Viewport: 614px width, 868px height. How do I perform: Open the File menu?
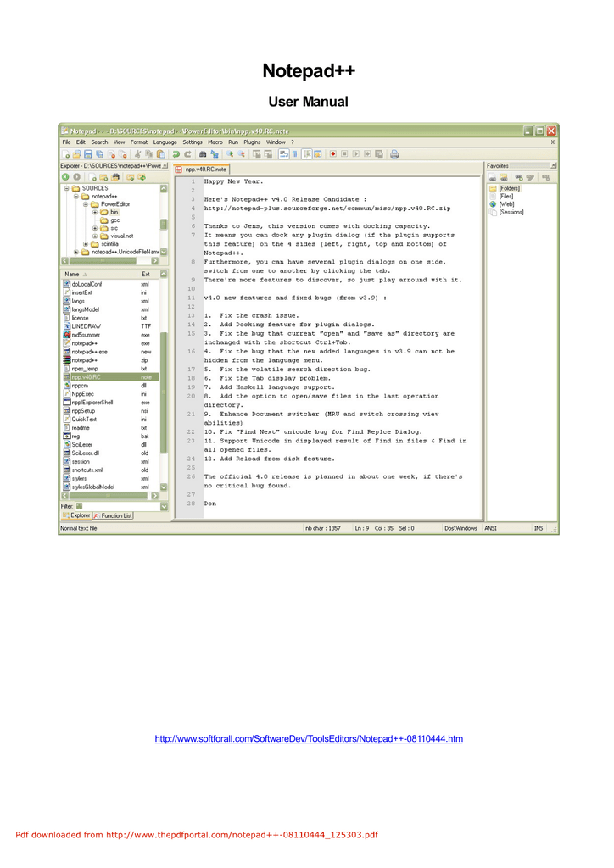[66, 142]
